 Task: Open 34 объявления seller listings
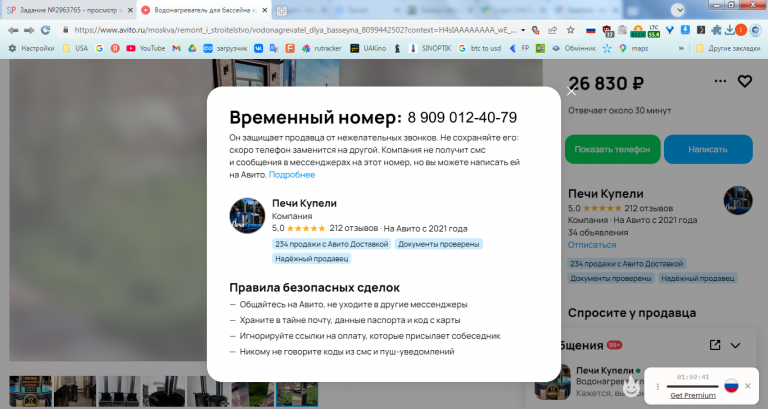(598, 233)
